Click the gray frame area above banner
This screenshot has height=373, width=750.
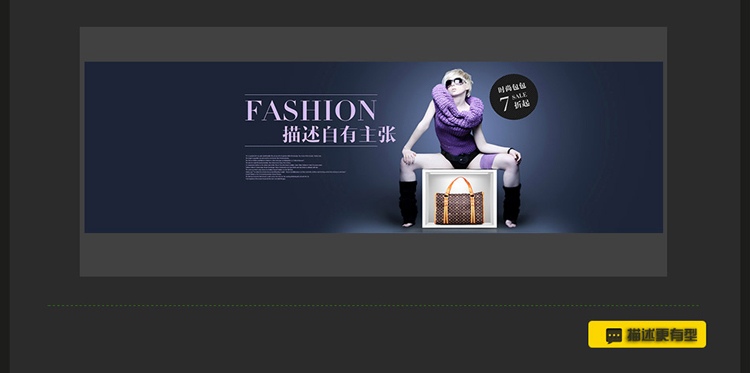(x=373, y=44)
